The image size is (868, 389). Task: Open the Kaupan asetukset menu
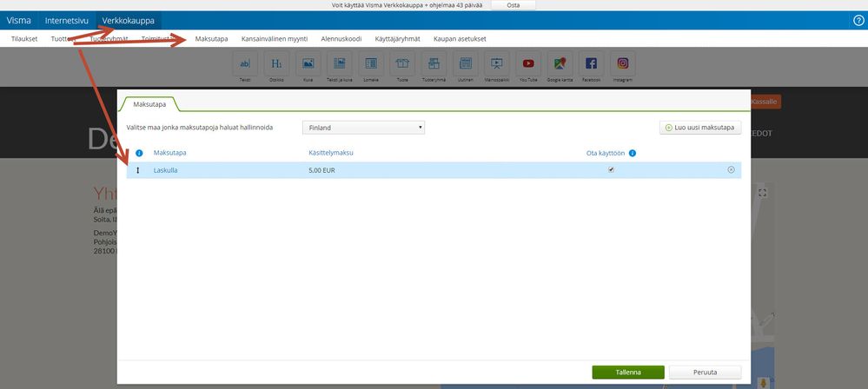[x=460, y=39]
